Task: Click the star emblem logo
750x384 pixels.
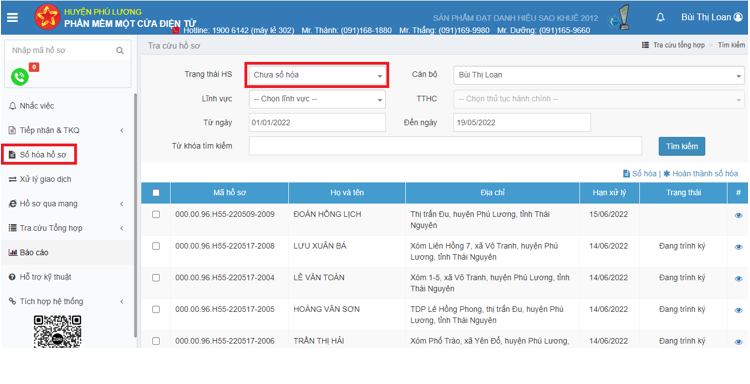Action: (x=47, y=17)
